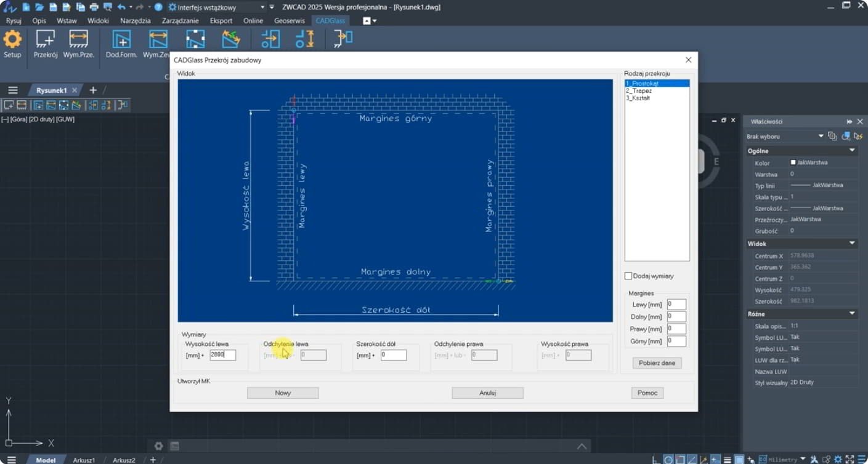Collapse the Widok properties section
This screenshot has height=464, width=868.
pyautogui.click(x=852, y=244)
